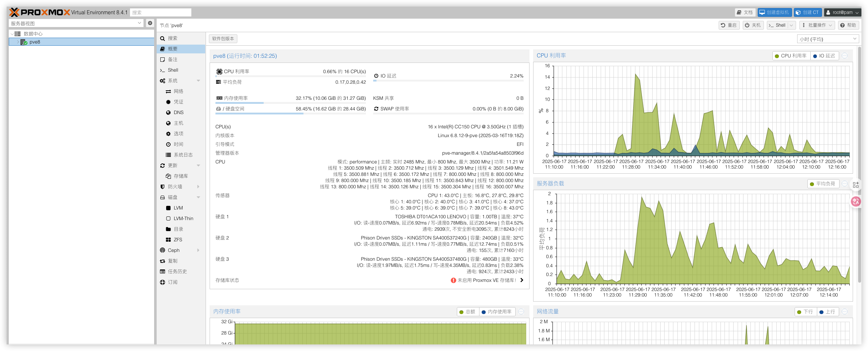This screenshot has height=351, width=868.
Task: Click the page vertical scrollbar
Action: [860, 165]
